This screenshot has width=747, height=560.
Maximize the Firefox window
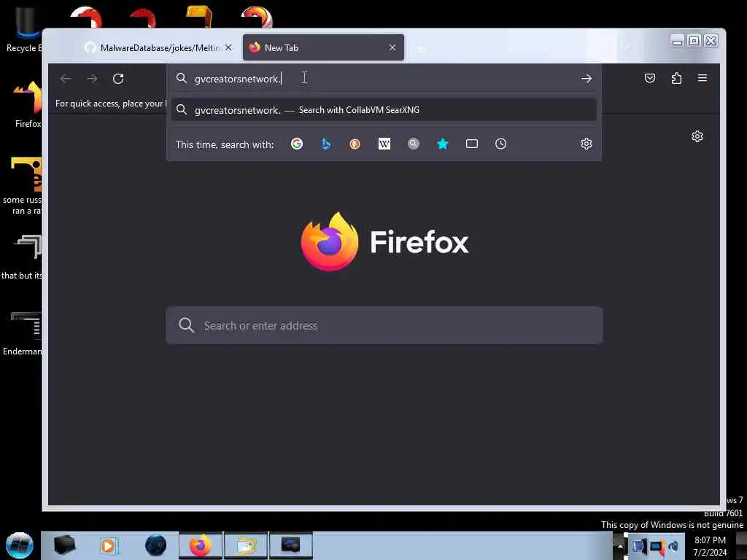coord(694,41)
